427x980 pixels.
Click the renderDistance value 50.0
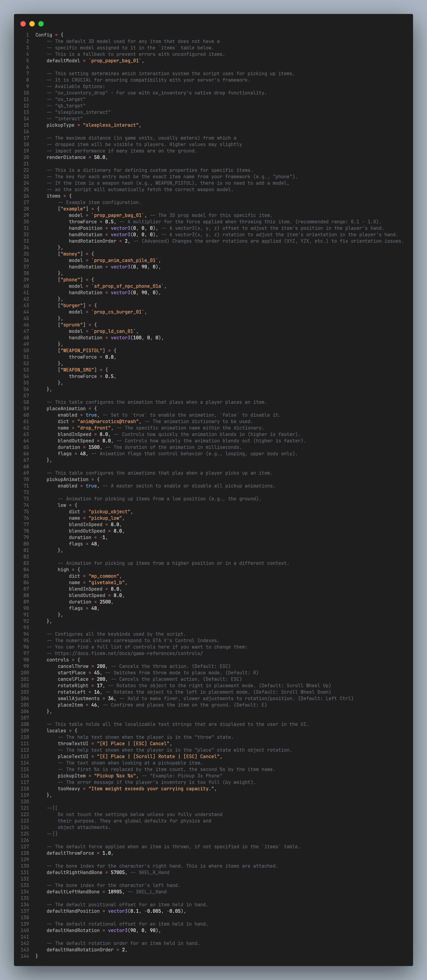(99, 157)
